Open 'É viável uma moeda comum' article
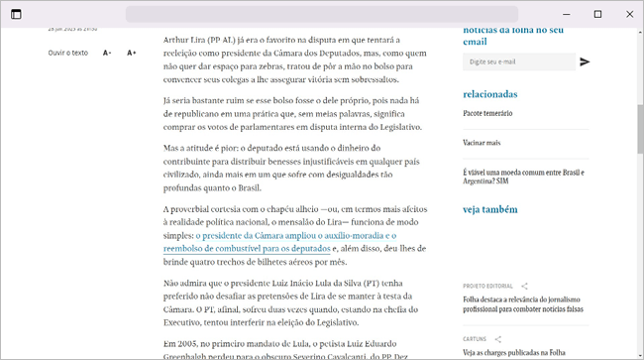The height and width of the screenshot is (360, 644). pos(523,177)
